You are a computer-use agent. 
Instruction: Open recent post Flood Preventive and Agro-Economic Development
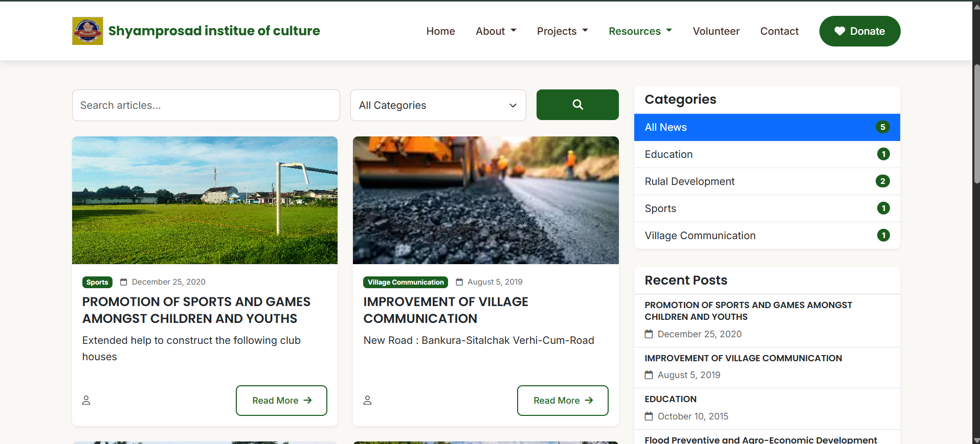(x=761, y=439)
